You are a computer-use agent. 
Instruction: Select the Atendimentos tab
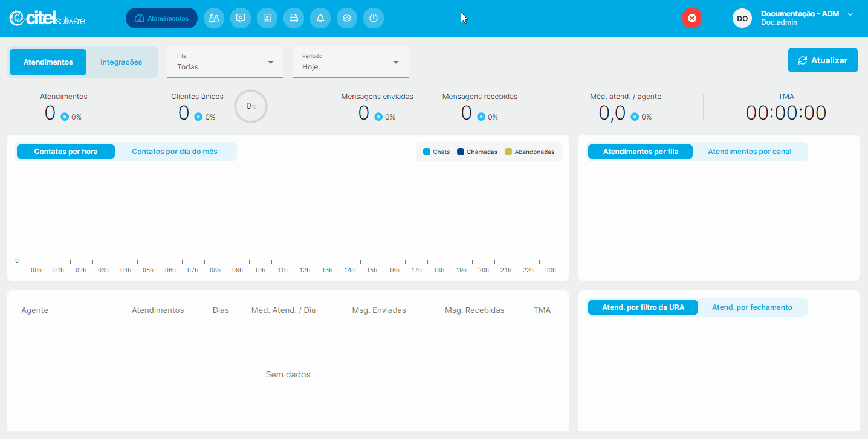coord(48,62)
